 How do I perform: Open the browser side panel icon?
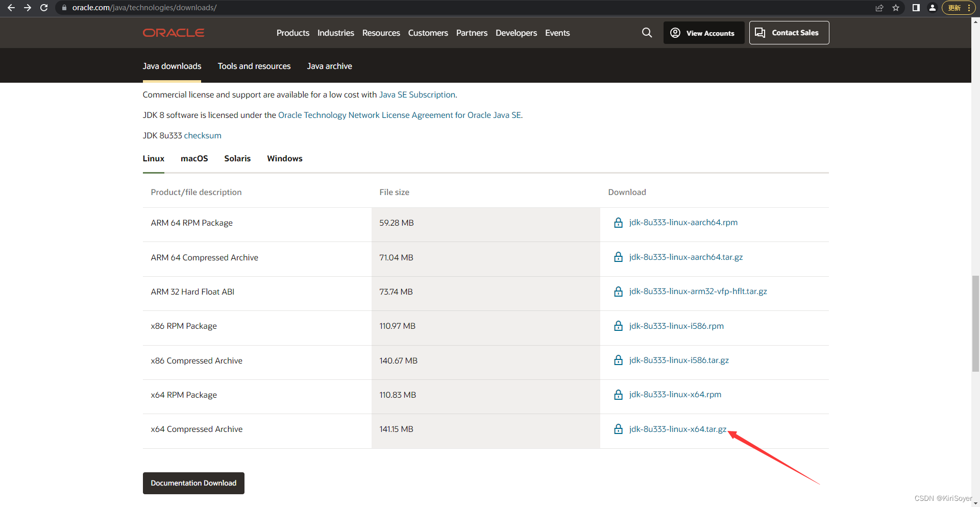(x=916, y=8)
